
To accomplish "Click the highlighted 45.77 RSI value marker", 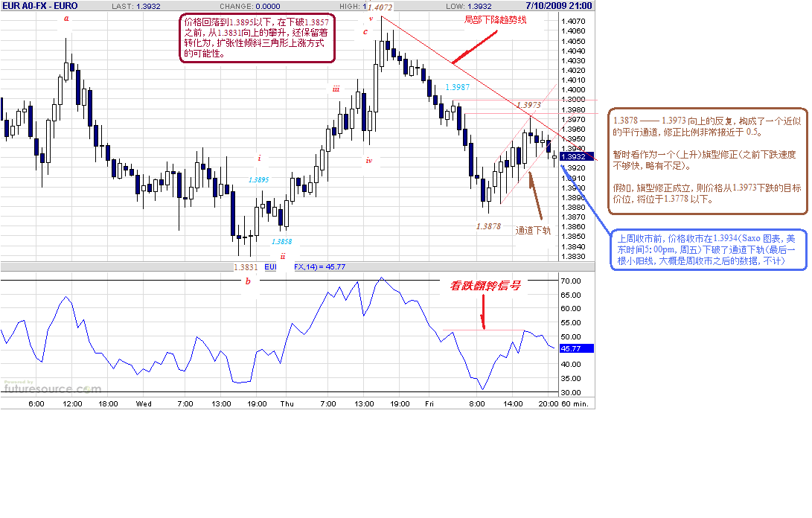I will point(577,348).
